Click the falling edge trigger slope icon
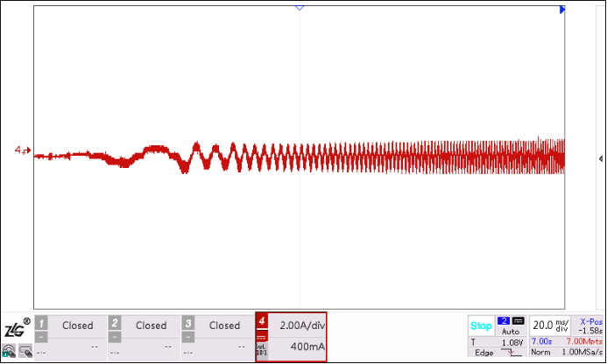 click(511, 353)
